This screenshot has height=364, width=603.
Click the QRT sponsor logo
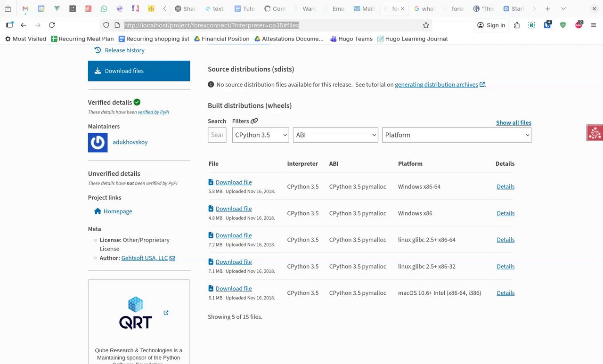pyautogui.click(x=136, y=313)
